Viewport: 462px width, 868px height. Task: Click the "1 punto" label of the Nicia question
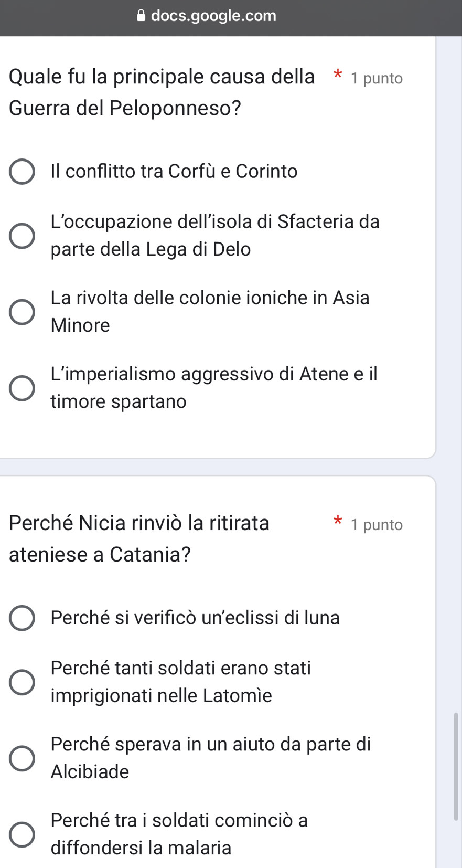[x=377, y=525]
